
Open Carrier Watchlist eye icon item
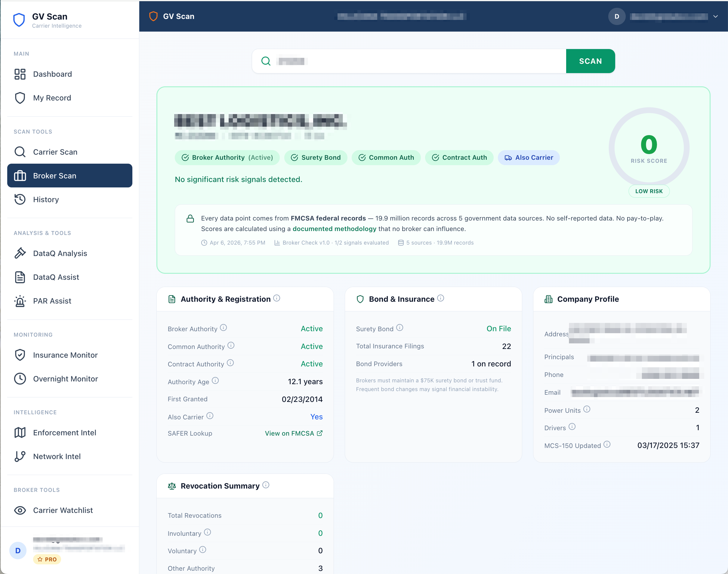pyautogui.click(x=20, y=510)
